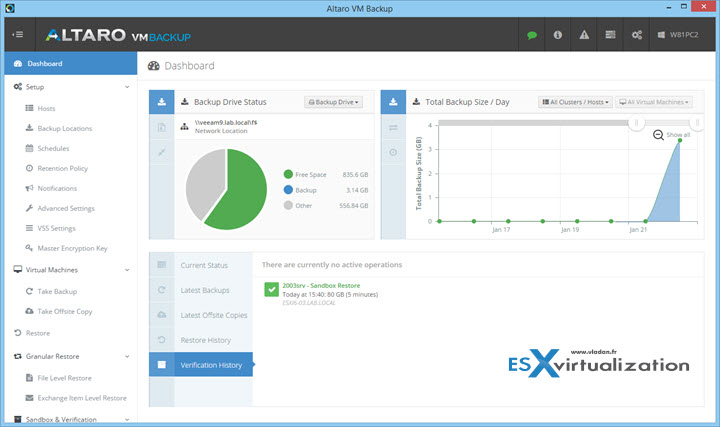
Task: Open Notifications settings
Action: pos(57,188)
